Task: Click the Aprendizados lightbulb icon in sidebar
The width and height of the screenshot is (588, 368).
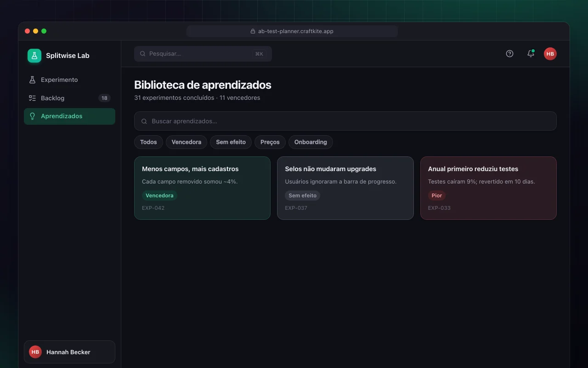Action: [32, 116]
